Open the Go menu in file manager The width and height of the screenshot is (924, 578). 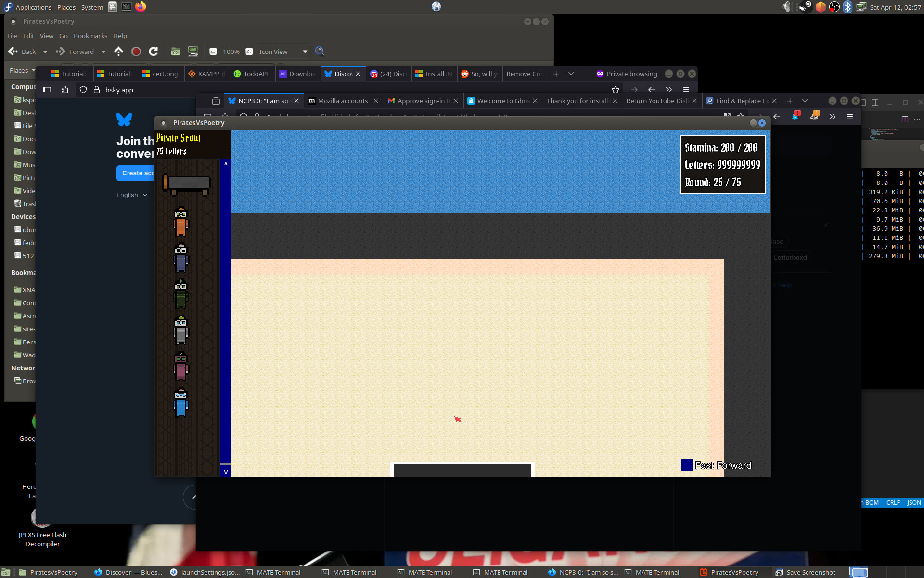(64, 36)
